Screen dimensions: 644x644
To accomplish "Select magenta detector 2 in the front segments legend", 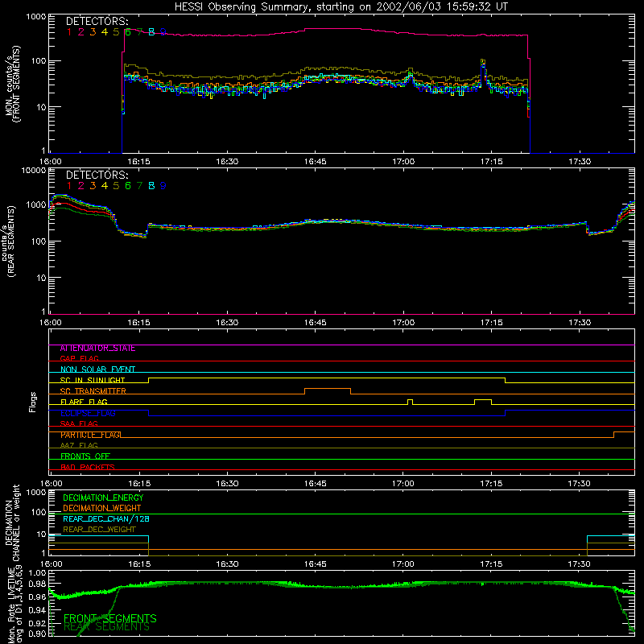I will pos(81,32).
